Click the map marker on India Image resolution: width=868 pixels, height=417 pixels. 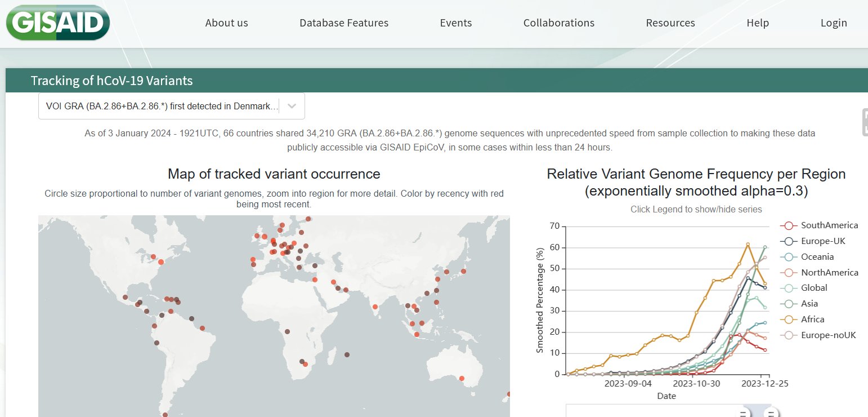click(x=375, y=307)
